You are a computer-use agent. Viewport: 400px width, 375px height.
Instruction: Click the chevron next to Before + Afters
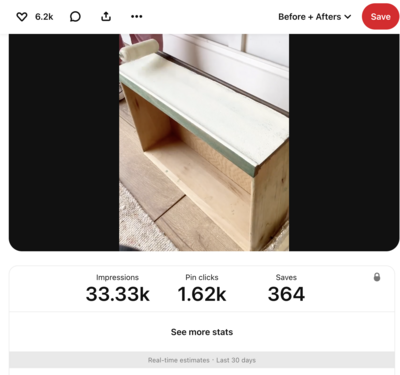pos(348,17)
